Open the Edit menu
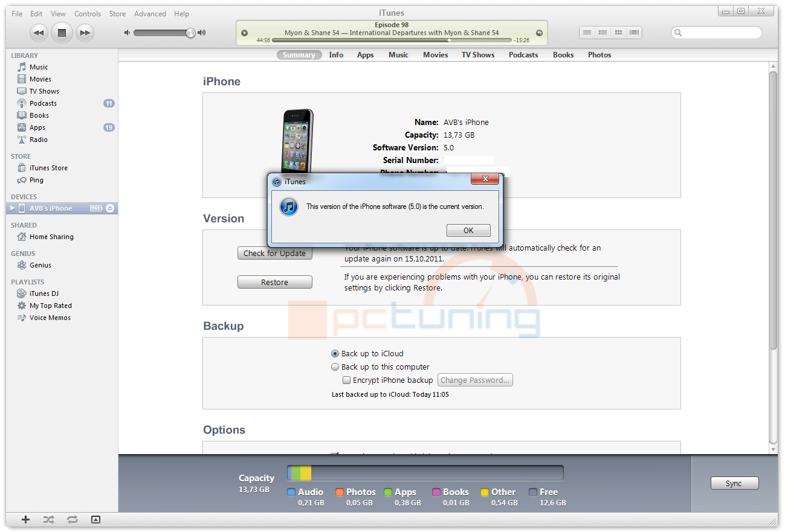This screenshot has height=532, width=785. [36, 13]
